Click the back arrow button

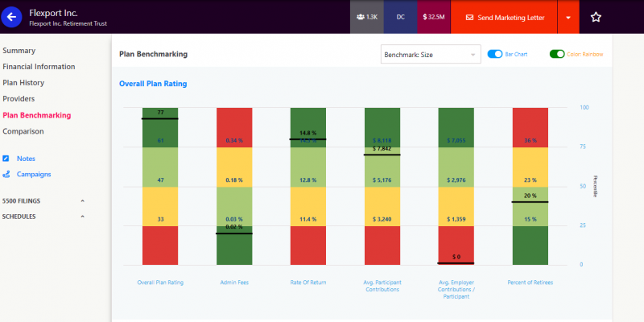click(x=13, y=17)
